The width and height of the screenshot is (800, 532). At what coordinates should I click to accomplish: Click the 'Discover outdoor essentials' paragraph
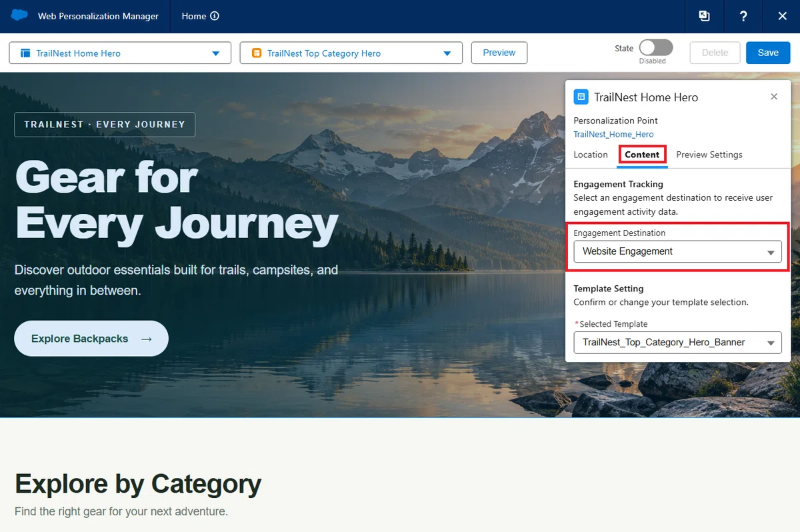pos(176,280)
